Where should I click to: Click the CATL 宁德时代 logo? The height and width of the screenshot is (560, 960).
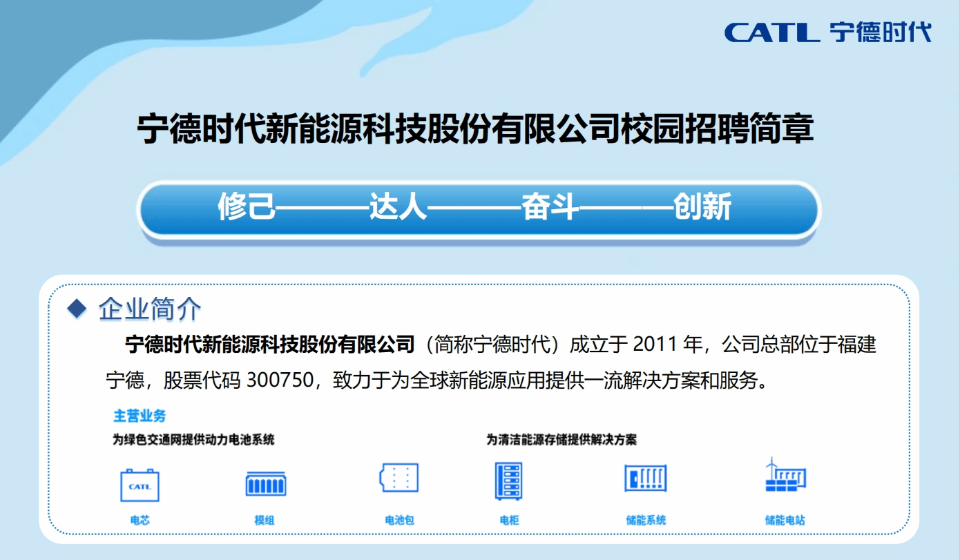[828, 32]
